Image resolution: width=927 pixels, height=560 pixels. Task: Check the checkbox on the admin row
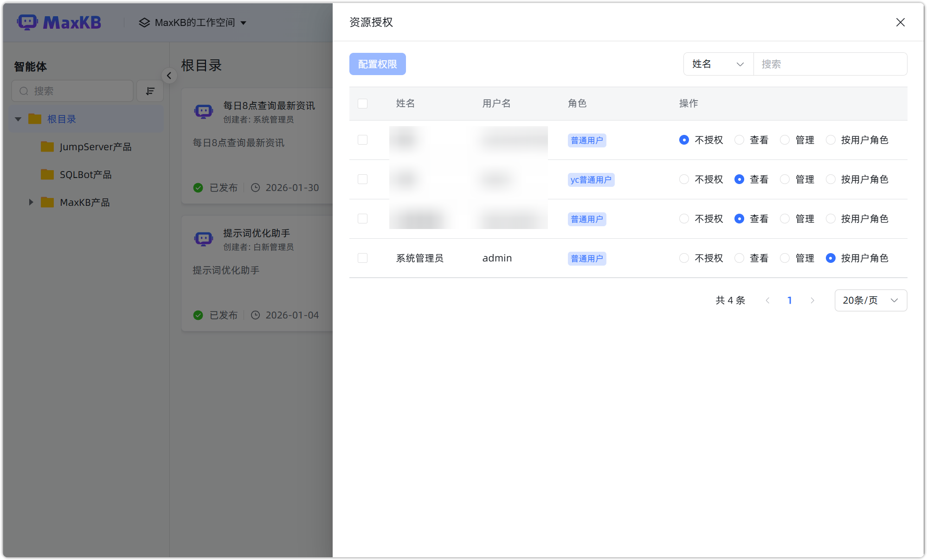coord(362,258)
